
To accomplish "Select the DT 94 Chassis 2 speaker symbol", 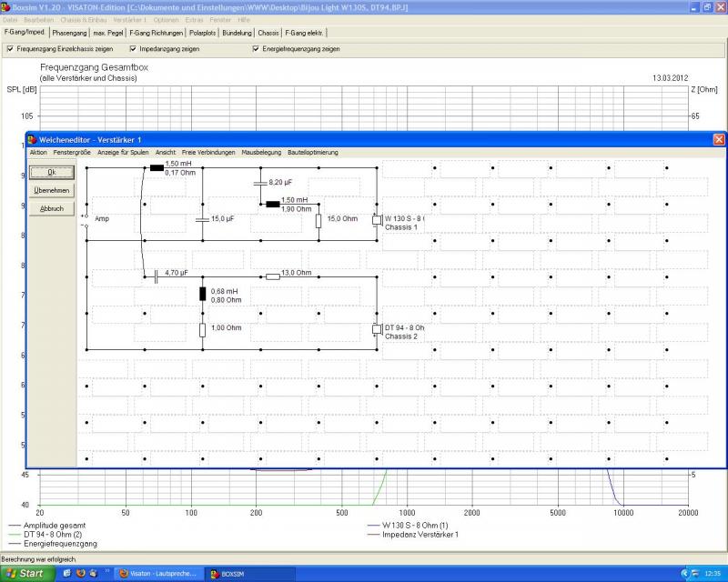I will (x=377, y=329).
